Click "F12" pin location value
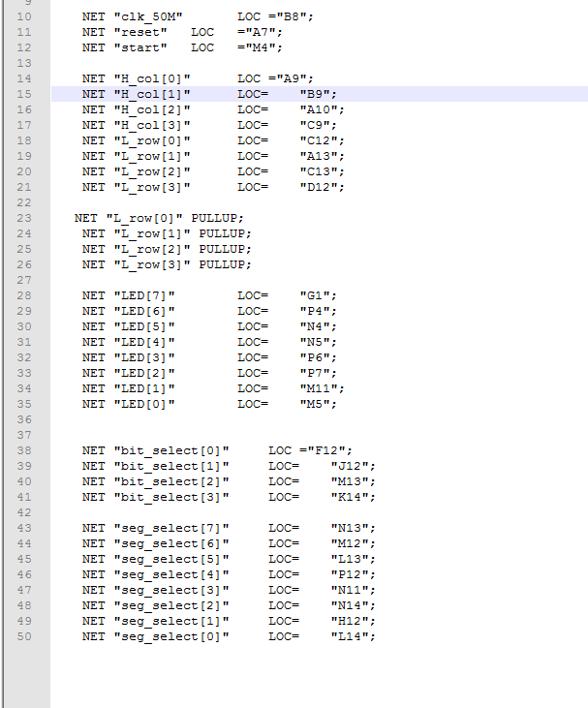588x708 pixels. (x=326, y=450)
